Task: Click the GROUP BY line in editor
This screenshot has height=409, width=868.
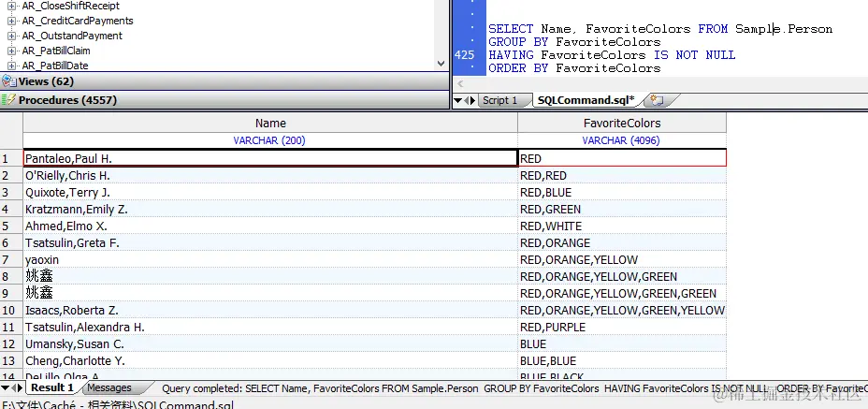Action: coord(574,42)
